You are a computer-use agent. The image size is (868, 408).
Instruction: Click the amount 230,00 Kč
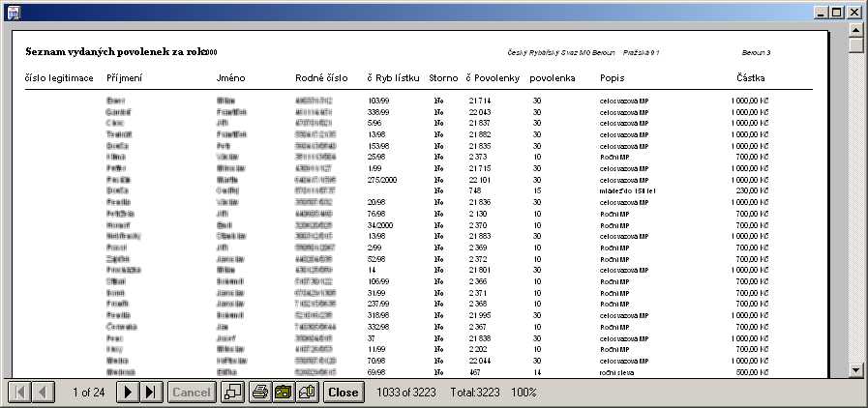click(x=752, y=190)
